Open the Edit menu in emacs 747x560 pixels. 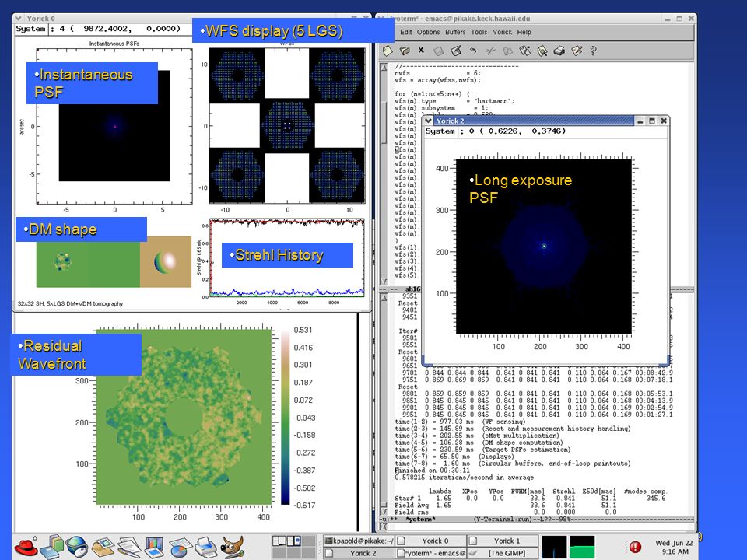click(x=406, y=32)
